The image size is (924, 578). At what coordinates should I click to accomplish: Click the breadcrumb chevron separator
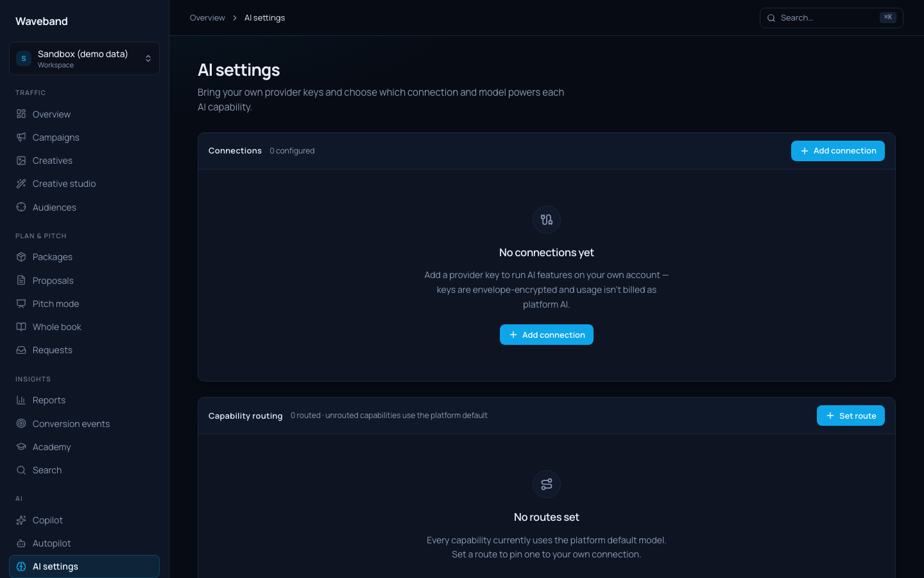coord(235,18)
